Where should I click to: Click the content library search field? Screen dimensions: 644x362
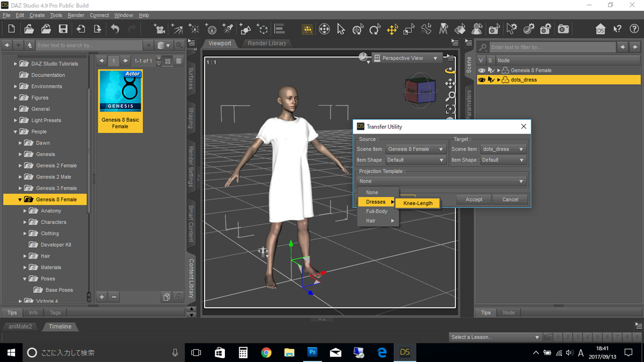pyautogui.click(x=89, y=46)
